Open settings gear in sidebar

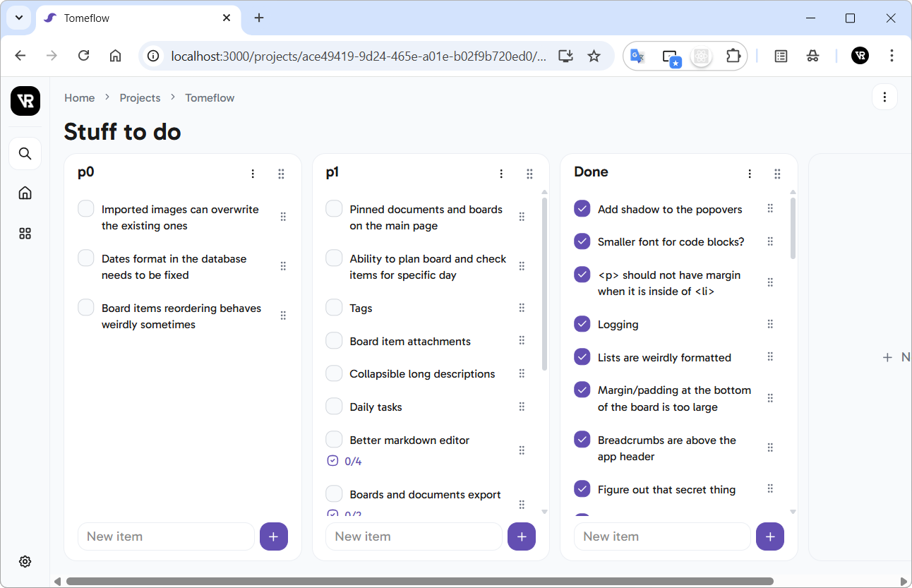point(25,561)
